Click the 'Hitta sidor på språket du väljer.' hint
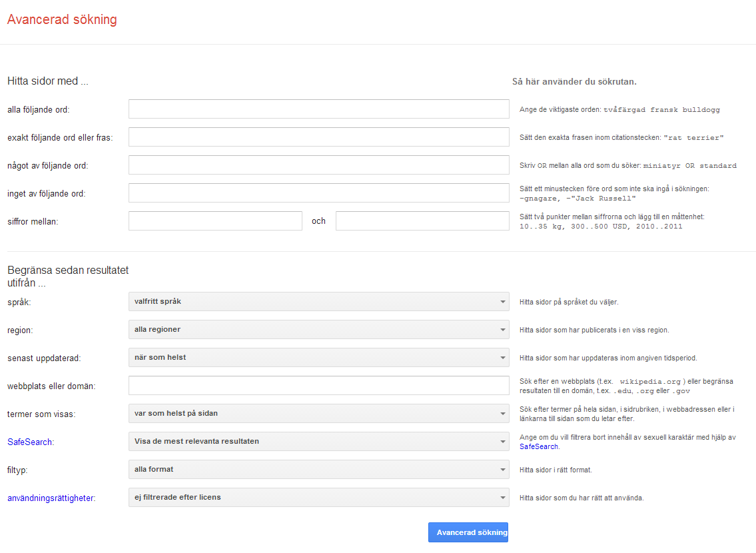This screenshot has width=756, height=553. [569, 302]
